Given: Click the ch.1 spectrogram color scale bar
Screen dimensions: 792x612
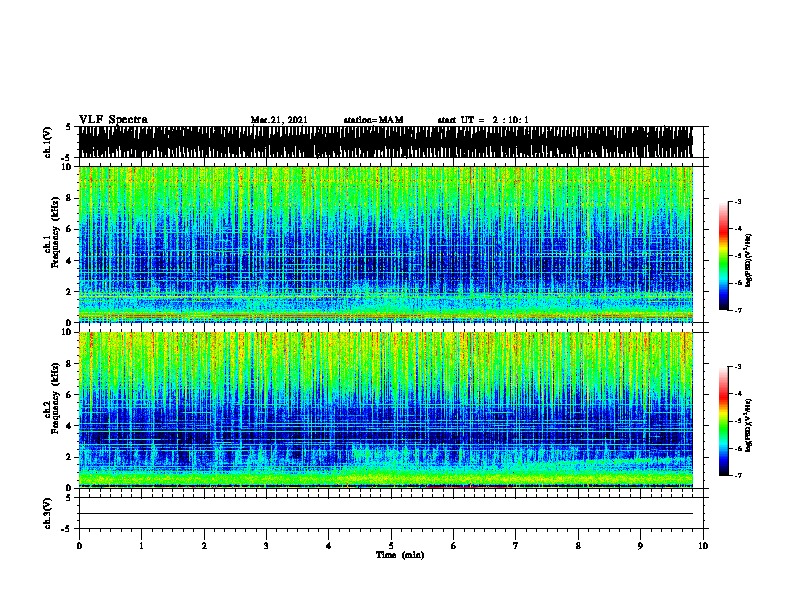Looking at the screenshot, I should (x=724, y=256).
